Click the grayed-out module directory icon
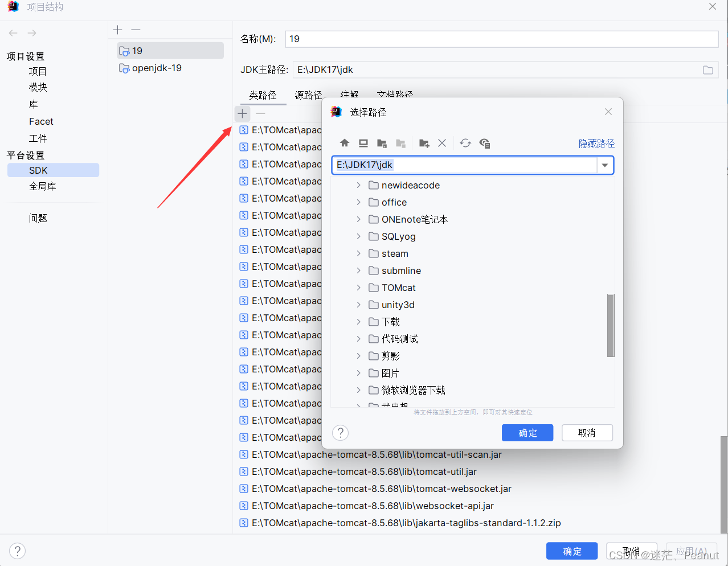The image size is (728, 566). point(401,143)
